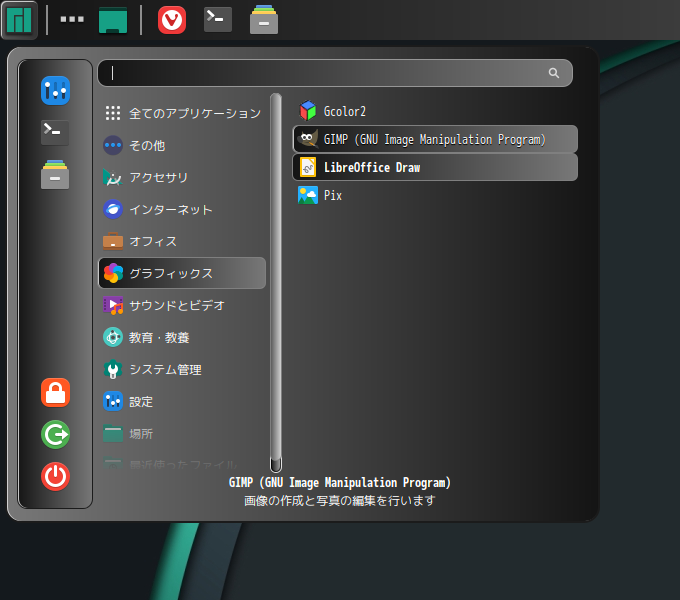Launch LibreOffice Draw
This screenshot has height=600, width=680.
435,167
